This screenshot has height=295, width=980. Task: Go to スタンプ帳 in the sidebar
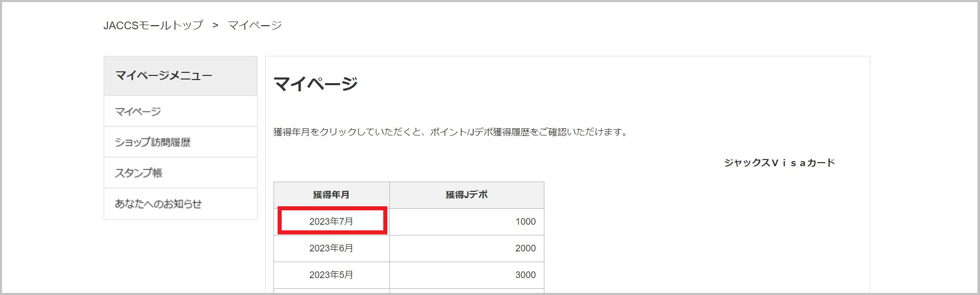click(x=181, y=173)
